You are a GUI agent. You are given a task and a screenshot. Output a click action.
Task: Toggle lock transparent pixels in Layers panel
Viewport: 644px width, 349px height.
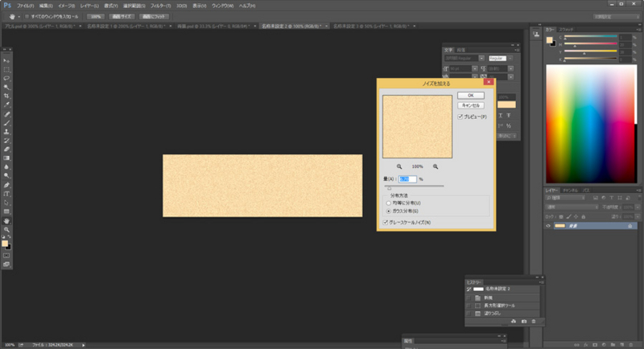[561, 216]
